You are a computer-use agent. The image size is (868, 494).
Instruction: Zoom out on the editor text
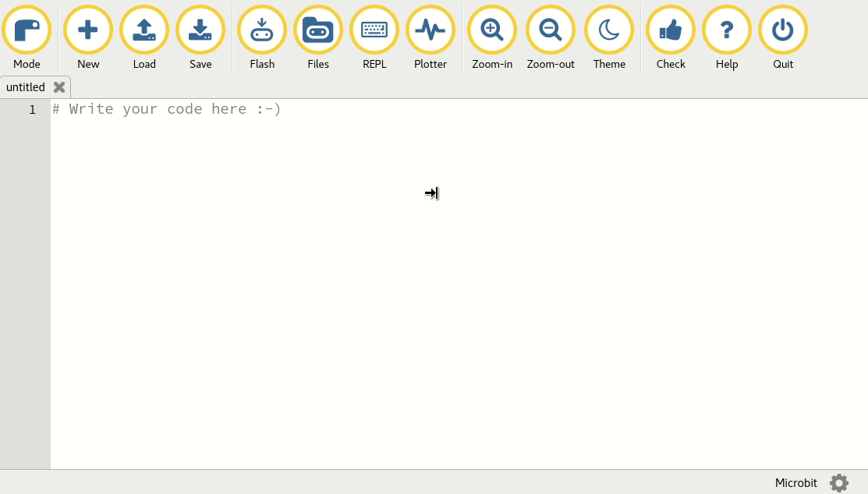551,31
